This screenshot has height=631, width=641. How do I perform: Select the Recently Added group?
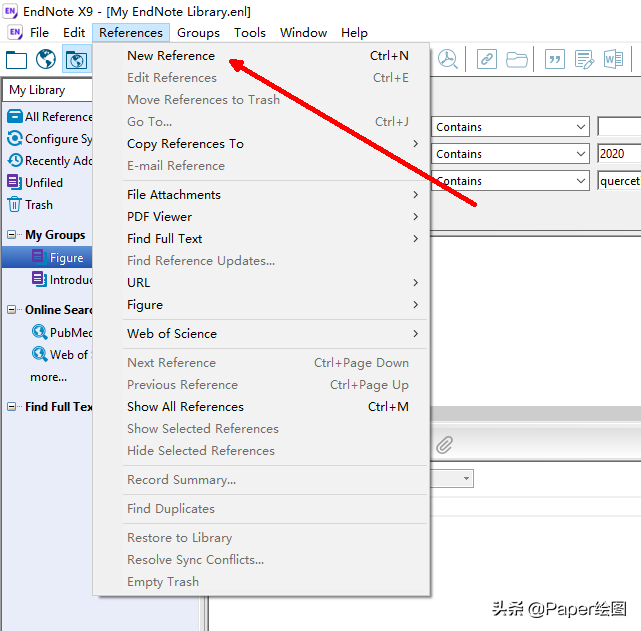point(49,161)
